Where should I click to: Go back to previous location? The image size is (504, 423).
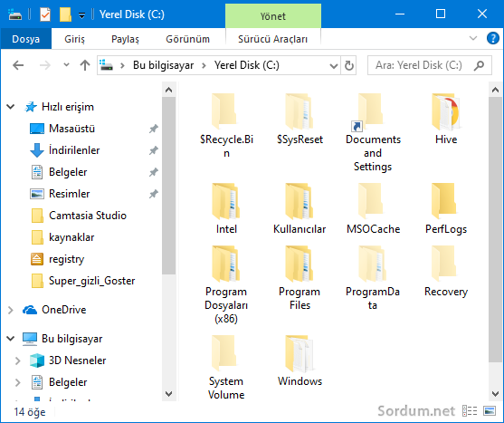18,65
